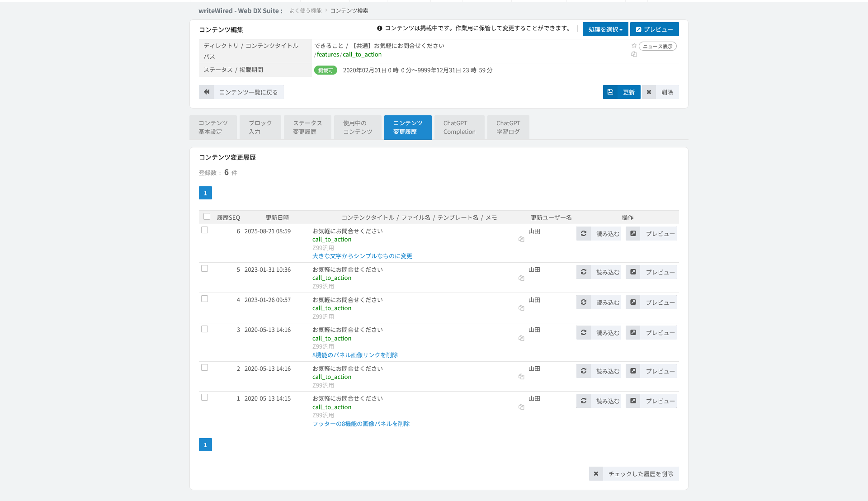The height and width of the screenshot is (501, 868).
Task: Check the checkbox for history SEQ 6
Action: 205,230
